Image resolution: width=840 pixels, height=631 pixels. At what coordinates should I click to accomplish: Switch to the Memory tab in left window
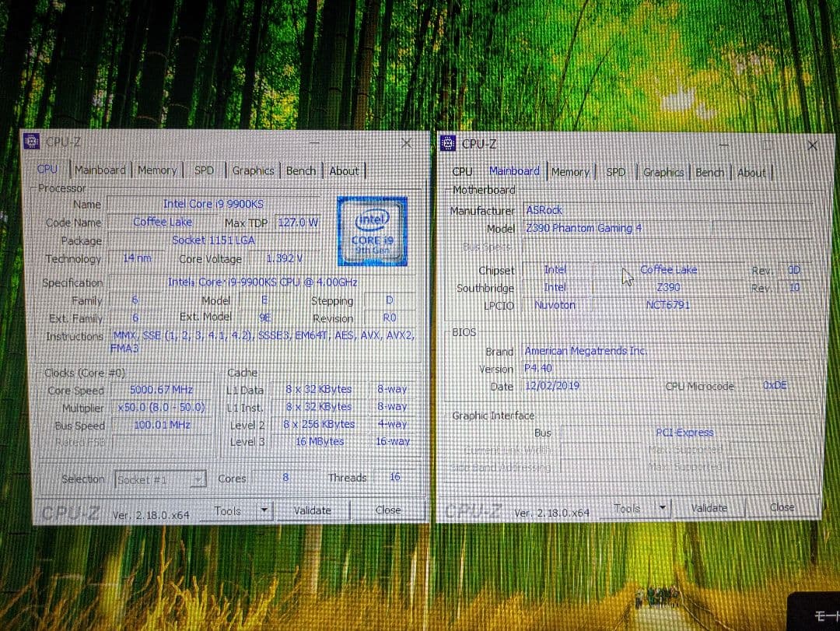coord(157,170)
